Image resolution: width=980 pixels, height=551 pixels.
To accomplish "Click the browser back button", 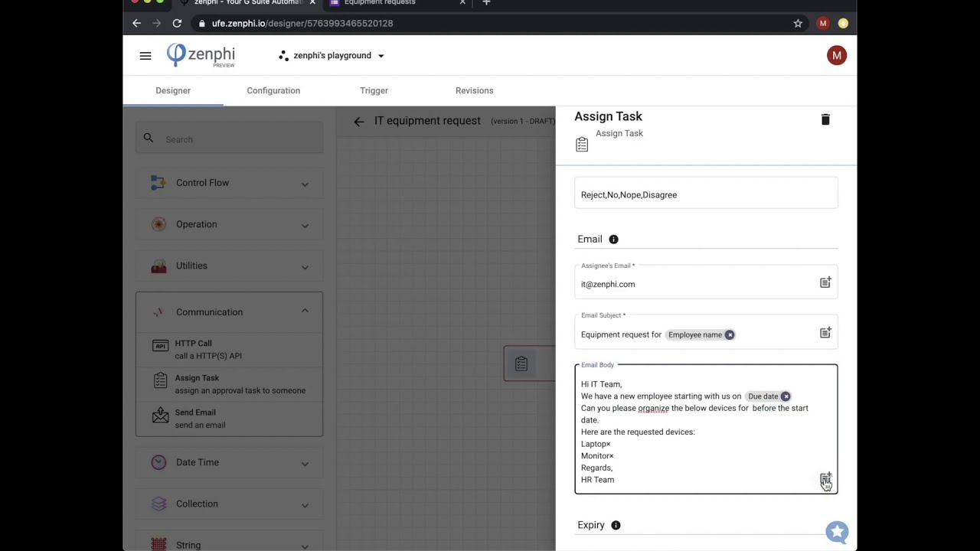I will (136, 23).
